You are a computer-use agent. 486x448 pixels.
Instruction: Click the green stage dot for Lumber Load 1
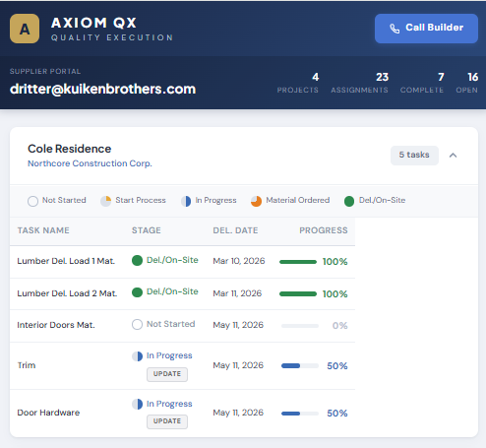point(137,261)
